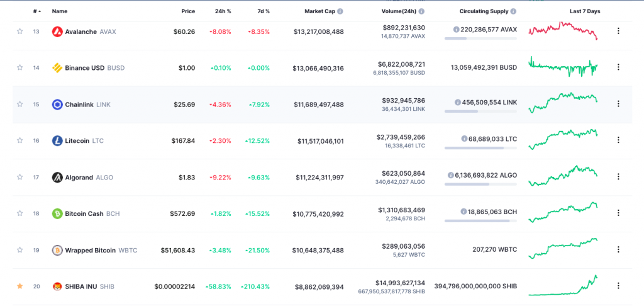Screen dimensions: 644x306
Task: Click info icon beside BCH circulating supply
Action: tap(464, 212)
